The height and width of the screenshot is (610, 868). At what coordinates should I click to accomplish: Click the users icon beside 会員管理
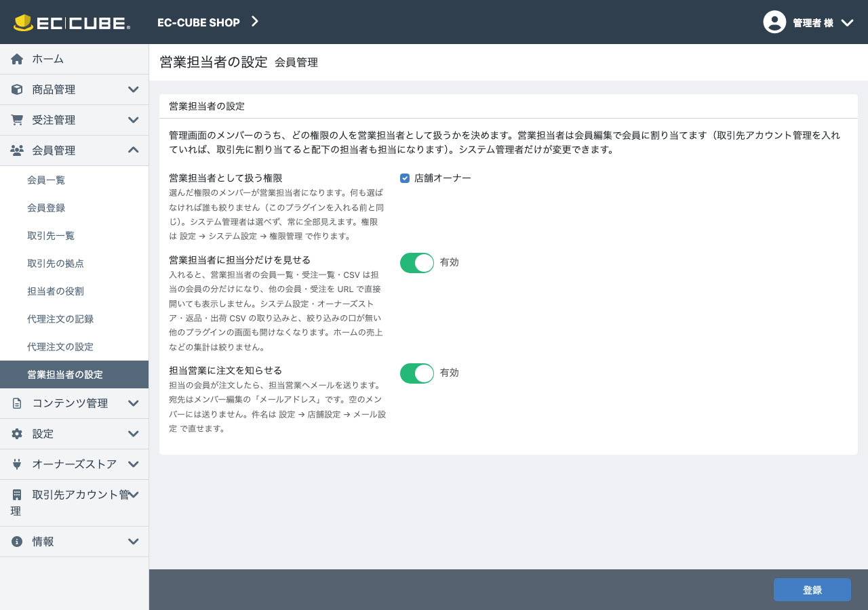17,150
